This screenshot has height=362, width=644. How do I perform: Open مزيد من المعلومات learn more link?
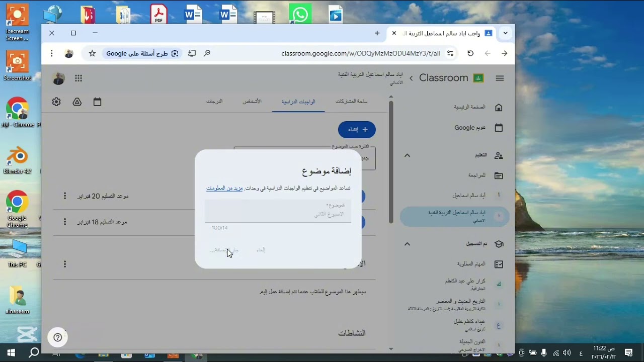point(224,188)
